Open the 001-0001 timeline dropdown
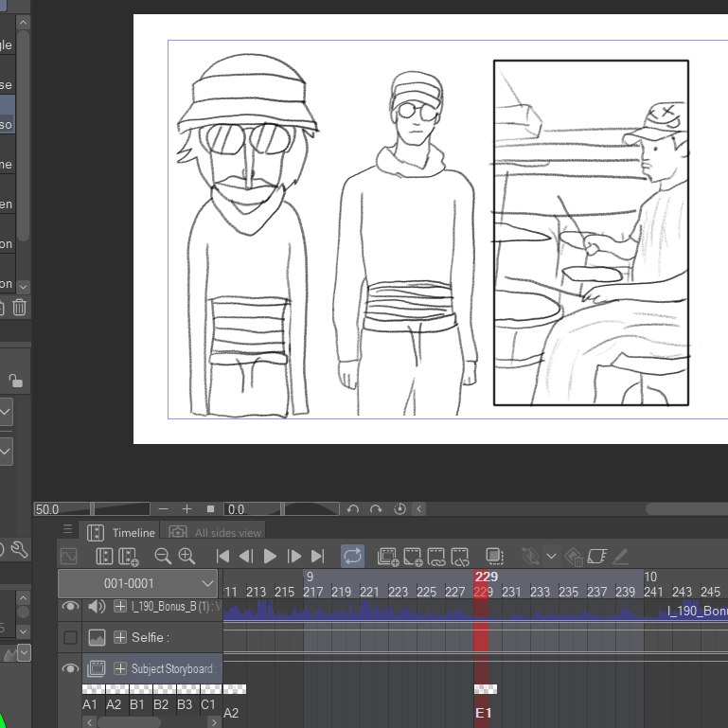The width and height of the screenshot is (728, 728). [x=138, y=583]
